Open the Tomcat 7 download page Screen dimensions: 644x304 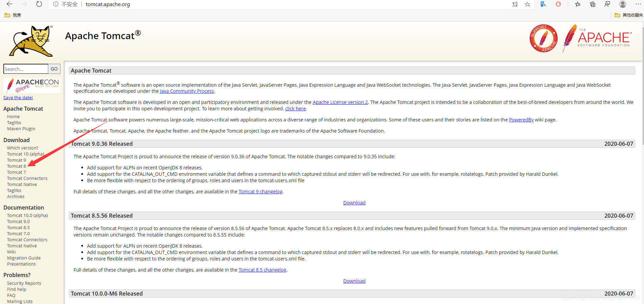point(17,172)
